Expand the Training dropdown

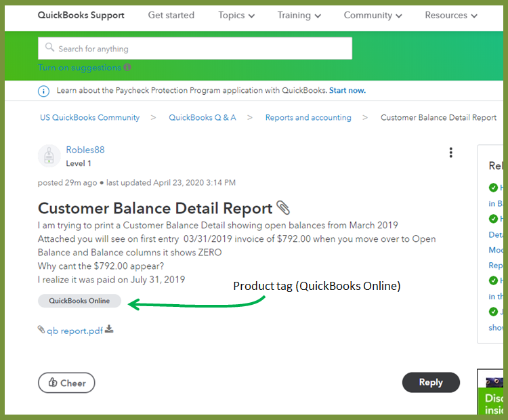299,15
